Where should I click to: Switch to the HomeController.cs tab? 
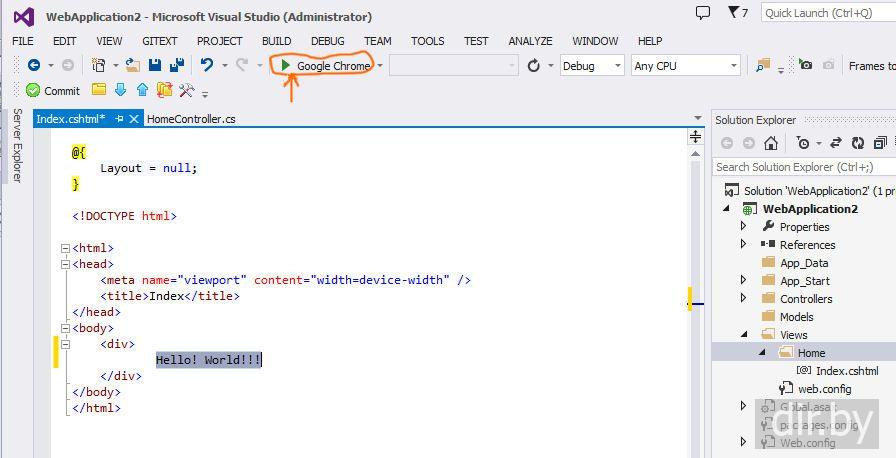click(191, 119)
